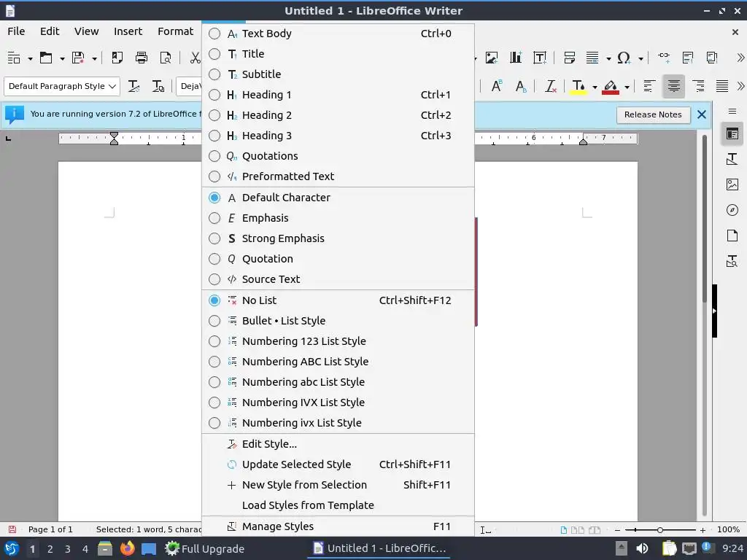The image size is (747, 560).
Task: Open sidebar Navigator compass icon
Action: 732,210
